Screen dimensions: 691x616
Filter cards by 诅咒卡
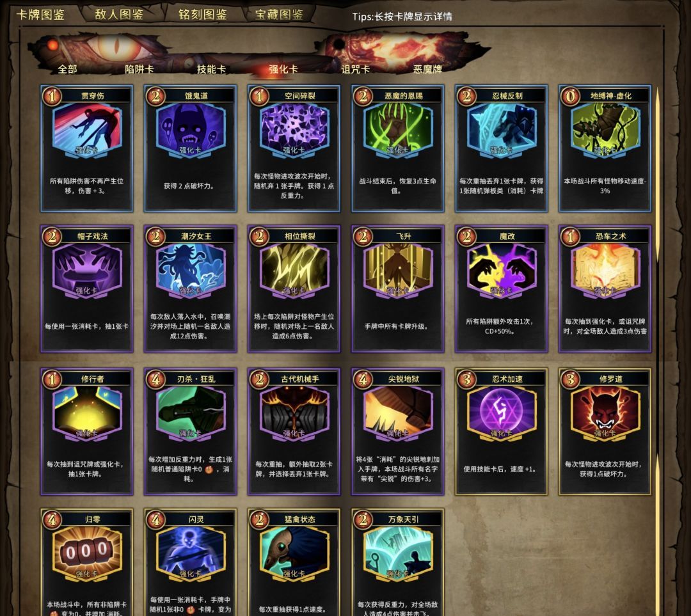click(x=355, y=69)
